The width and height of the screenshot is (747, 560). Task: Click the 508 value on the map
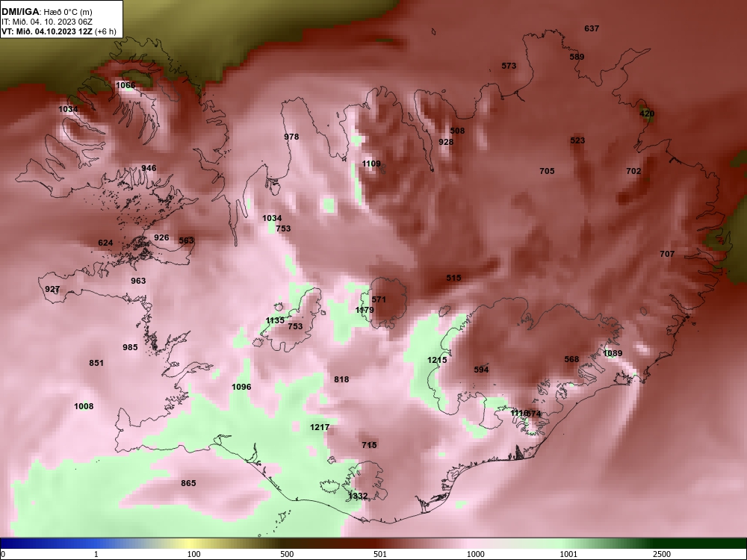click(x=457, y=131)
